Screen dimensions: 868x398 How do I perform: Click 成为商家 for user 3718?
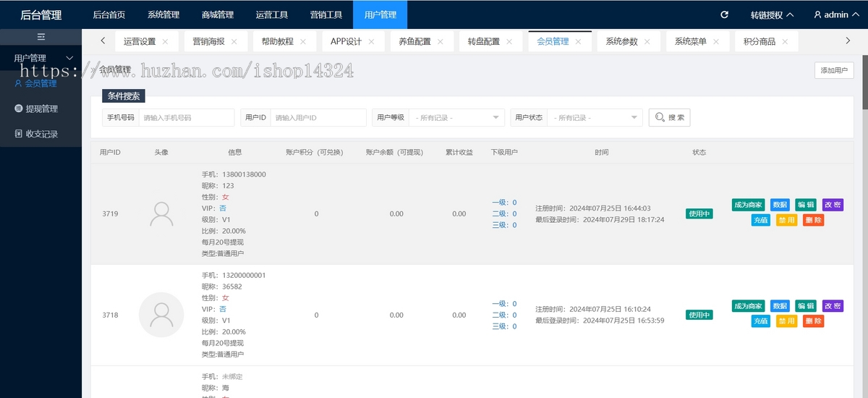749,306
